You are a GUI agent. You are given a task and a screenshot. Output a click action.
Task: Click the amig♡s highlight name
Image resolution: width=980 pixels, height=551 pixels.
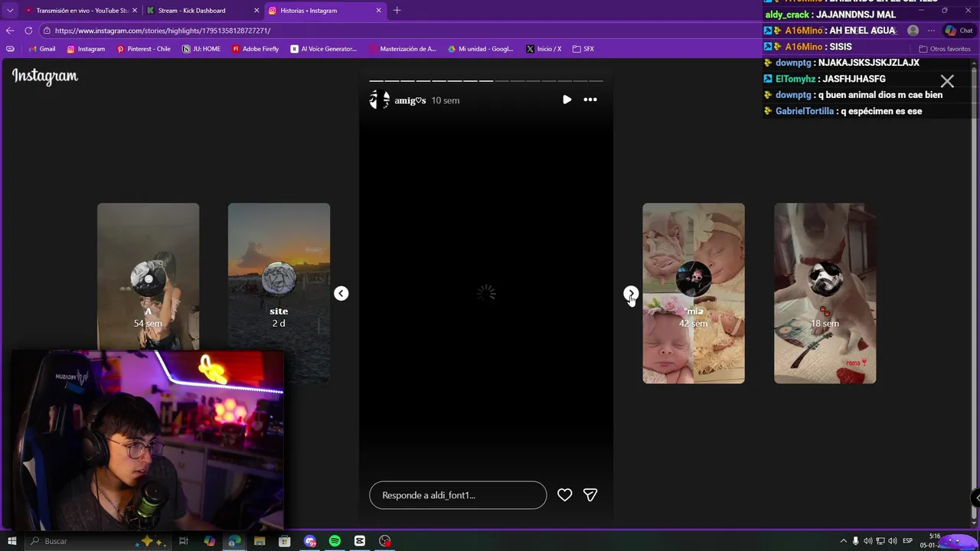point(410,100)
